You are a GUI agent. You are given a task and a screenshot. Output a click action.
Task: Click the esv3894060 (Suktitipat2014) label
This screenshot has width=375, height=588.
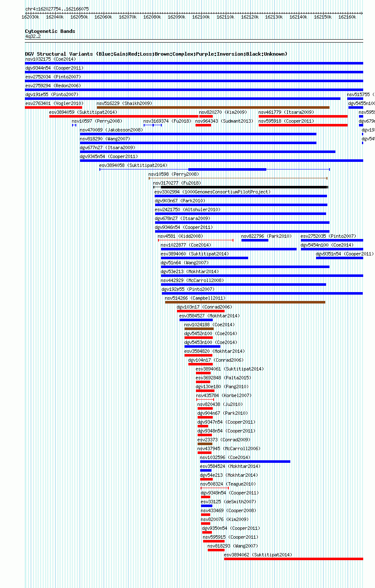(x=195, y=254)
